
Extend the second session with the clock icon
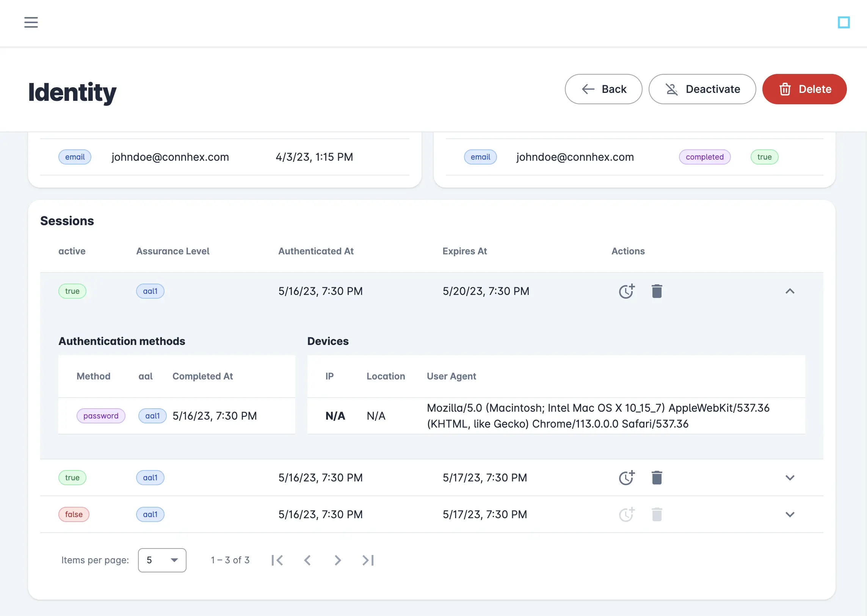pos(626,478)
